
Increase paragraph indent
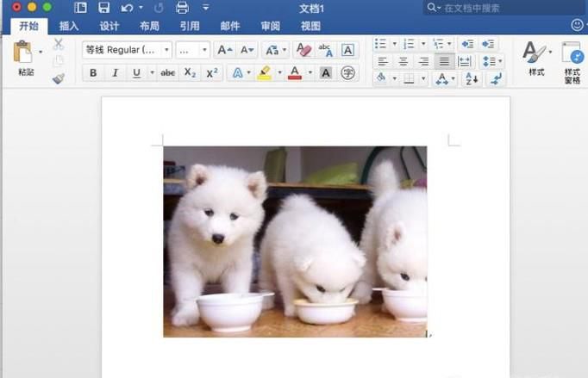(488, 44)
